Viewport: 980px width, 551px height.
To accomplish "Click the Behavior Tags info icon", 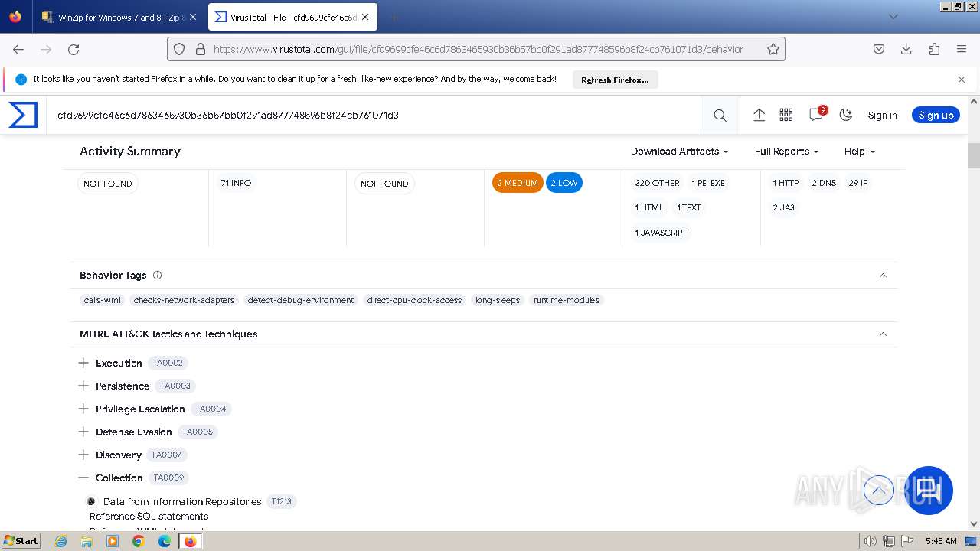I will point(157,275).
